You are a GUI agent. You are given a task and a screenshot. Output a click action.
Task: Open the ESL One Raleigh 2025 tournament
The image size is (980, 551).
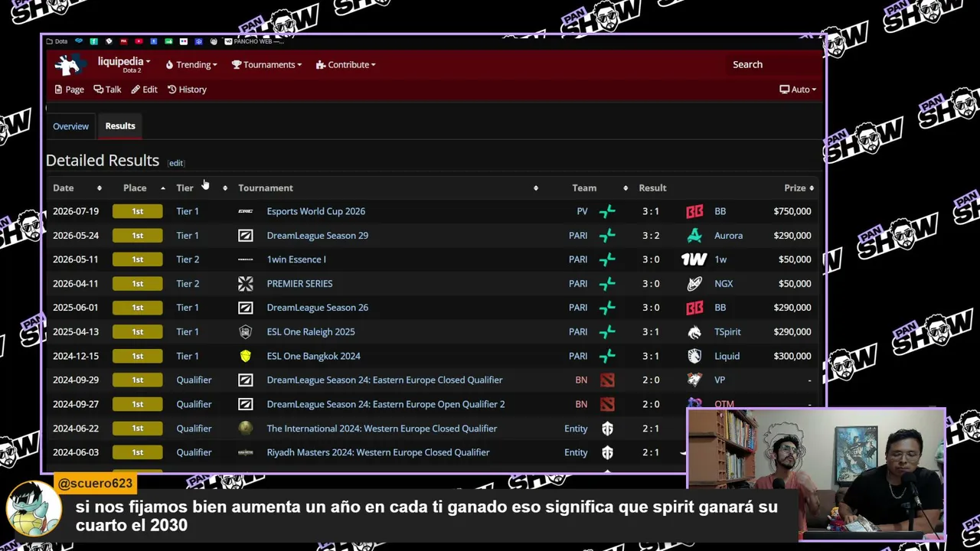click(x=311, y=332)
